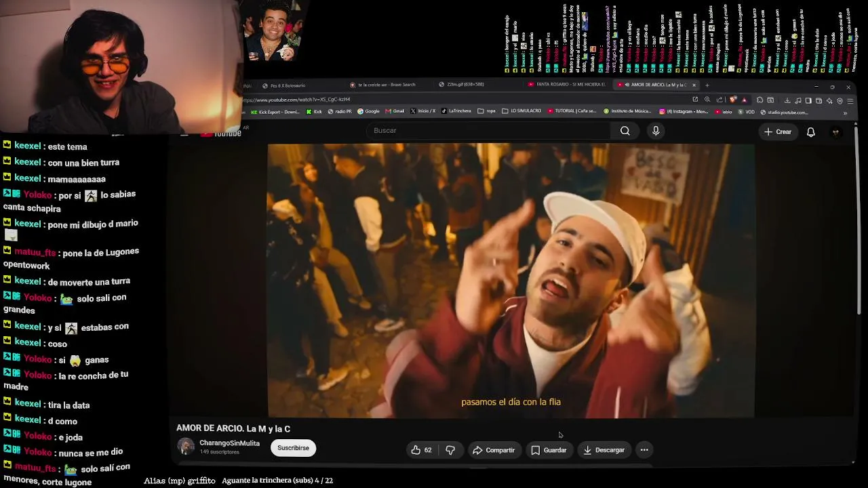Open the Instituto de Música bookmark

click(x=627, y=111)
